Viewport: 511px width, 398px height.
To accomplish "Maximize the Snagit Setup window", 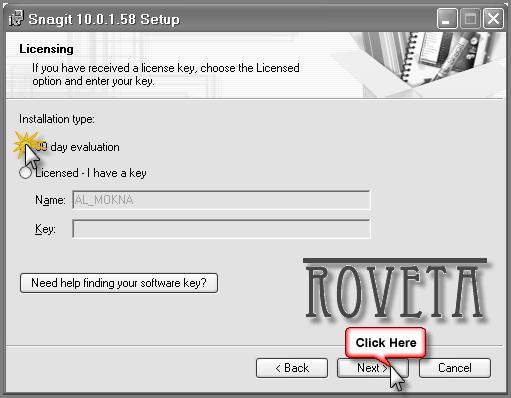I will [470, 19].
